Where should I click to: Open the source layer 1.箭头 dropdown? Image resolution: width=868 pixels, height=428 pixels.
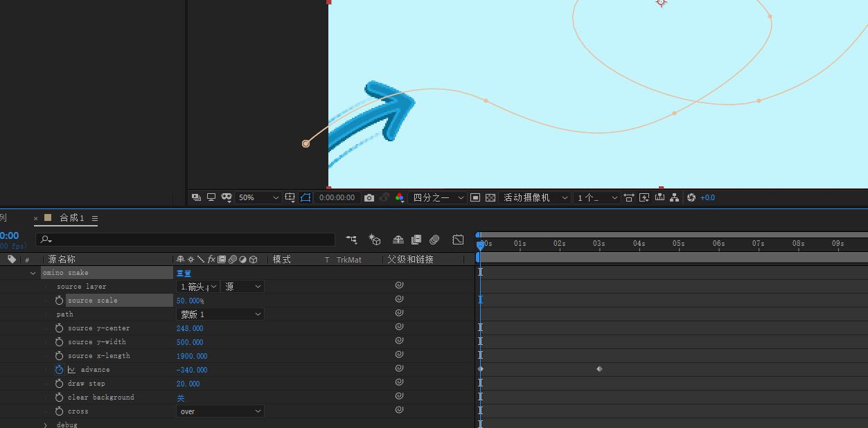198,287
